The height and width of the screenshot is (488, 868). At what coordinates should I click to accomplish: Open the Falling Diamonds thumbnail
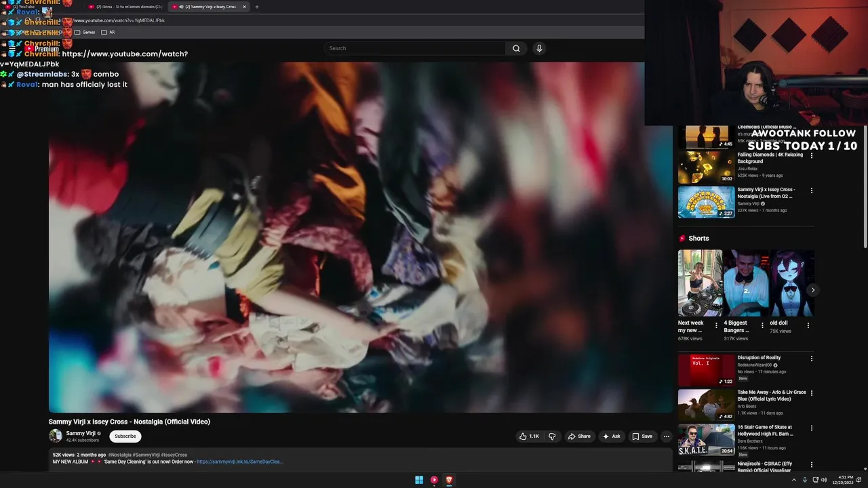coord(706,167)
